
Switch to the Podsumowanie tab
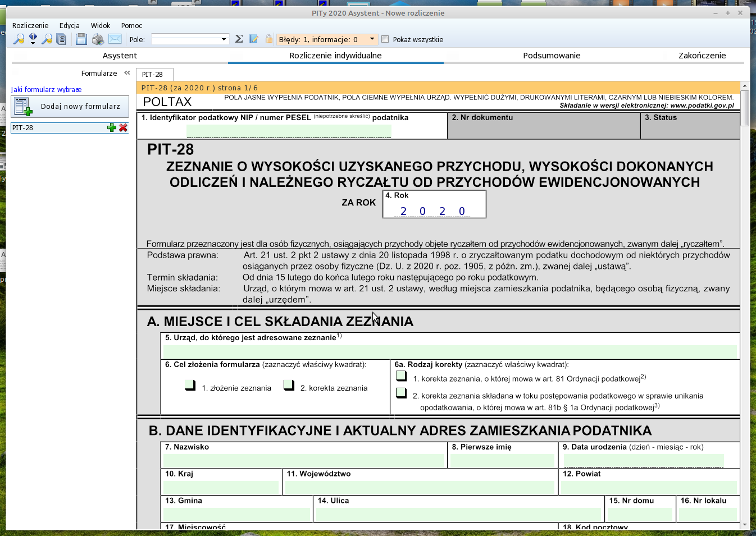click(551, 56)
